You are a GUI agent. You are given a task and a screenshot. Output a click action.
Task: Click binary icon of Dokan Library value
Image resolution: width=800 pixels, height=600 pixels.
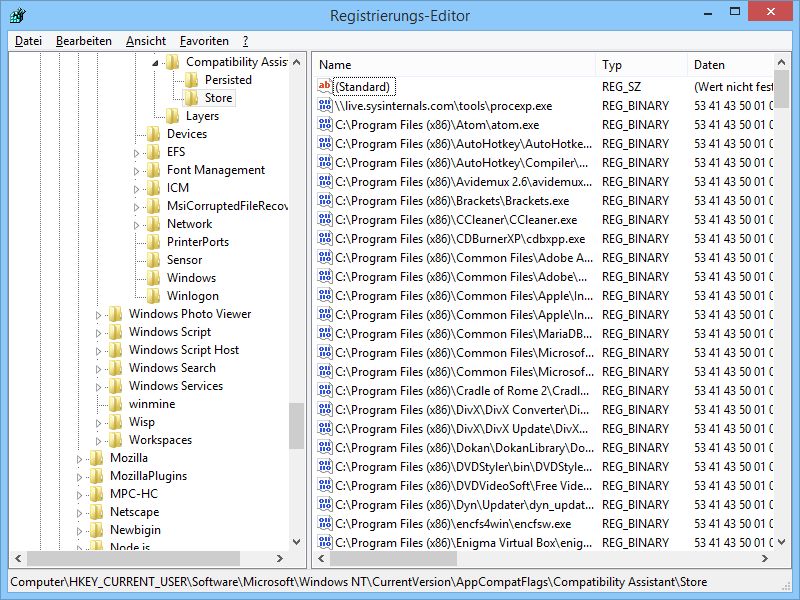tap(324, 447)
